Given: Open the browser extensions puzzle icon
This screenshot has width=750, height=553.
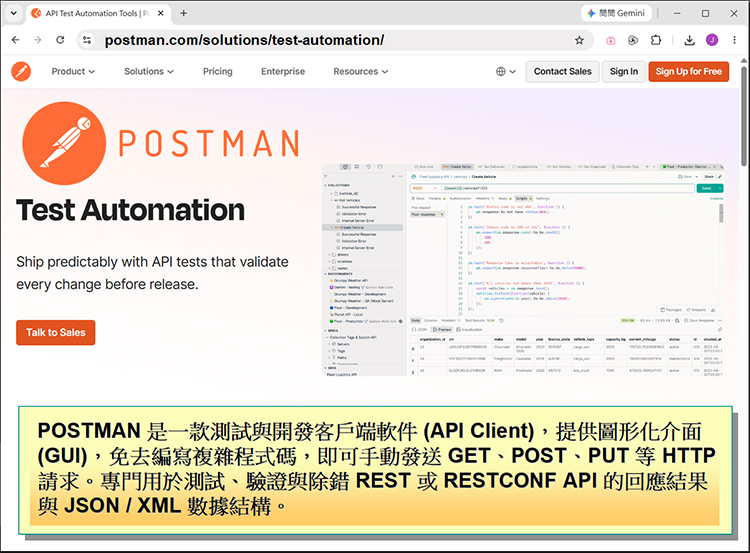Looking at the screenshot, I should 656,40.
